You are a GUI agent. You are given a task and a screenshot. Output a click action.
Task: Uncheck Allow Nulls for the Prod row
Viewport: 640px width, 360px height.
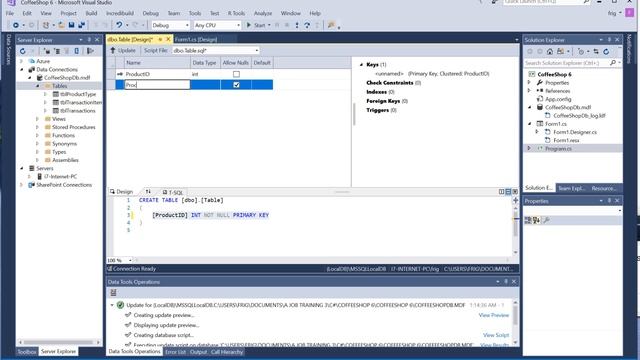pos(236,84)
